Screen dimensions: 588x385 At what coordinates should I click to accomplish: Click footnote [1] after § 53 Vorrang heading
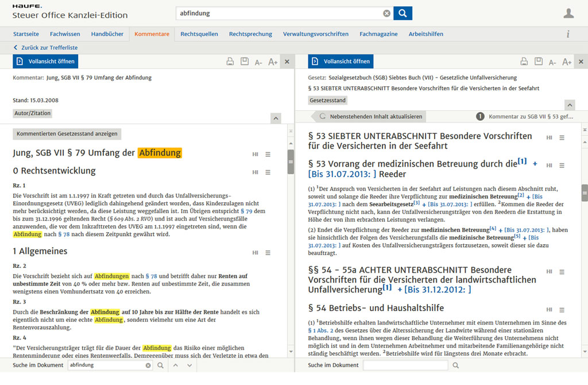point(522,161)
